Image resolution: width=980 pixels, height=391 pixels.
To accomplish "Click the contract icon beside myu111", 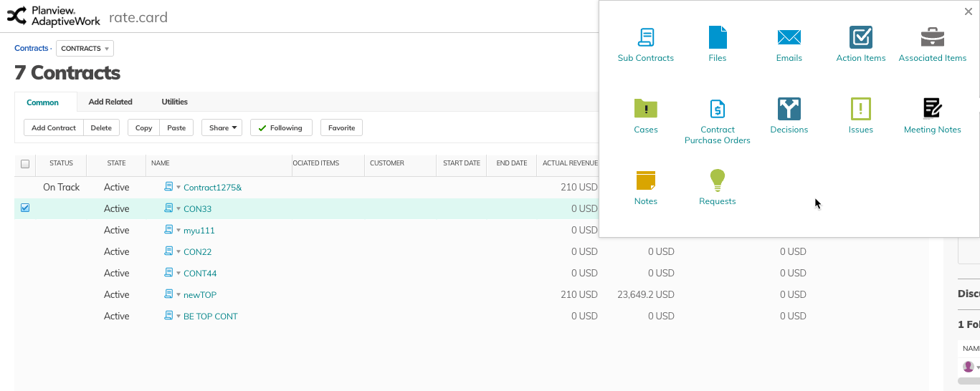I will 168,230.
